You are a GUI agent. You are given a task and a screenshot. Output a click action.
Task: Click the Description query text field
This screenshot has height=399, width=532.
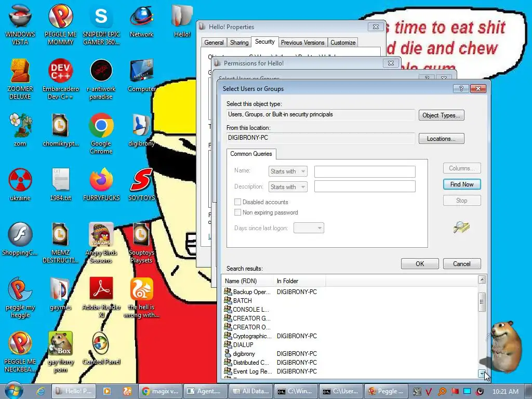[x=365, y=187]
